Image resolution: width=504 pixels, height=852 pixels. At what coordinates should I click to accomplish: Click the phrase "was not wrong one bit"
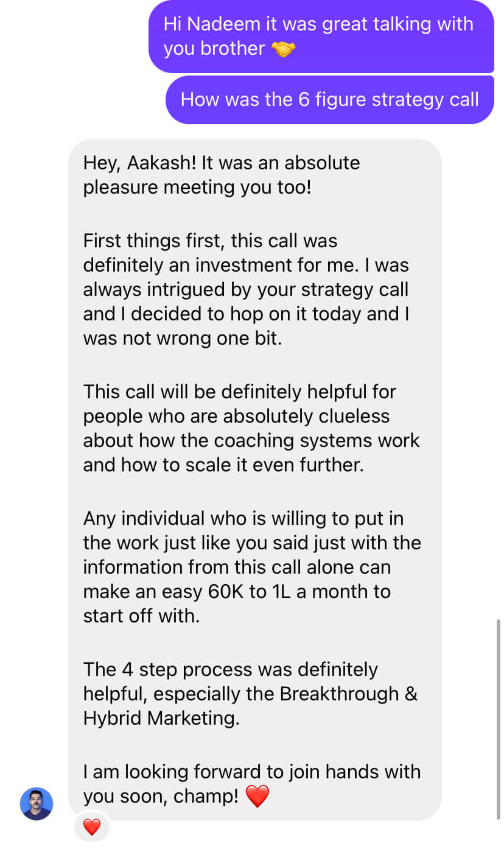183,338
